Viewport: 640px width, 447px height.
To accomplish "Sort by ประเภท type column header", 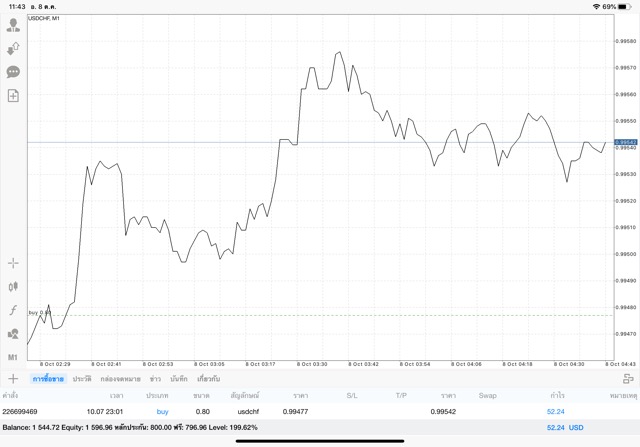I will click(x=157, y=396).
